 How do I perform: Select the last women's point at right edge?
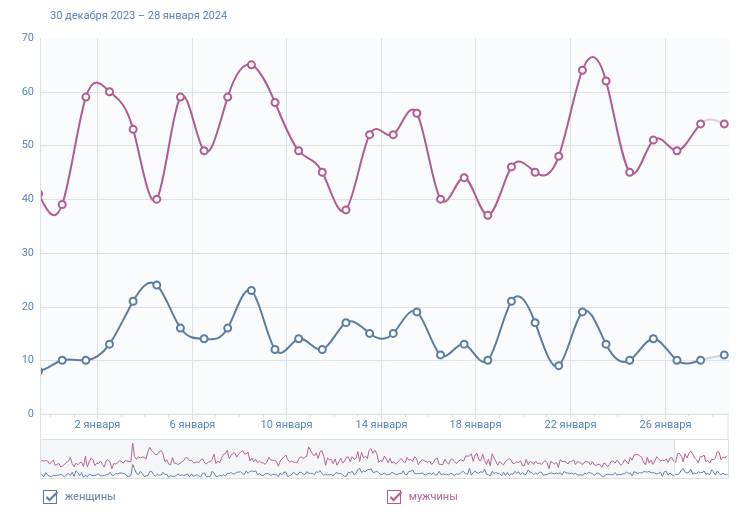click(724, 355)
